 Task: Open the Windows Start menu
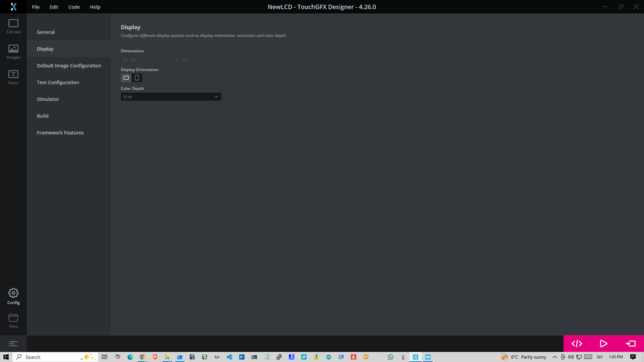6,357
